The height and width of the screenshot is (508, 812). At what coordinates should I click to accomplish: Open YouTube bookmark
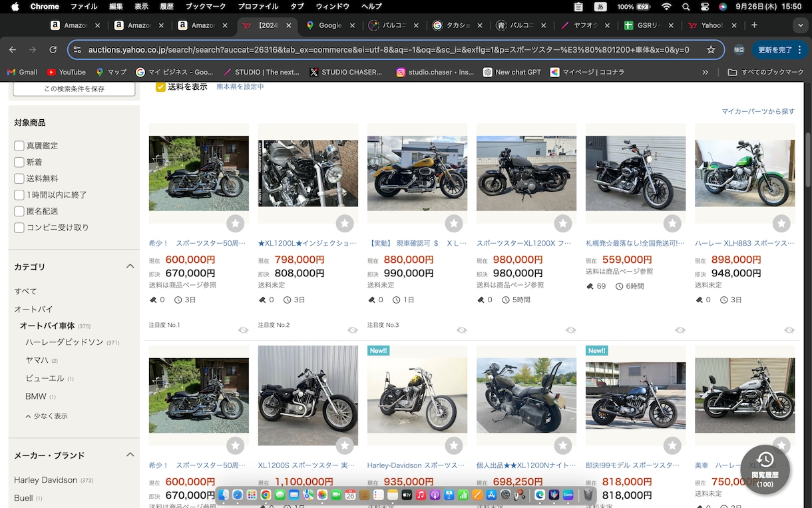[x=66, y=72]
